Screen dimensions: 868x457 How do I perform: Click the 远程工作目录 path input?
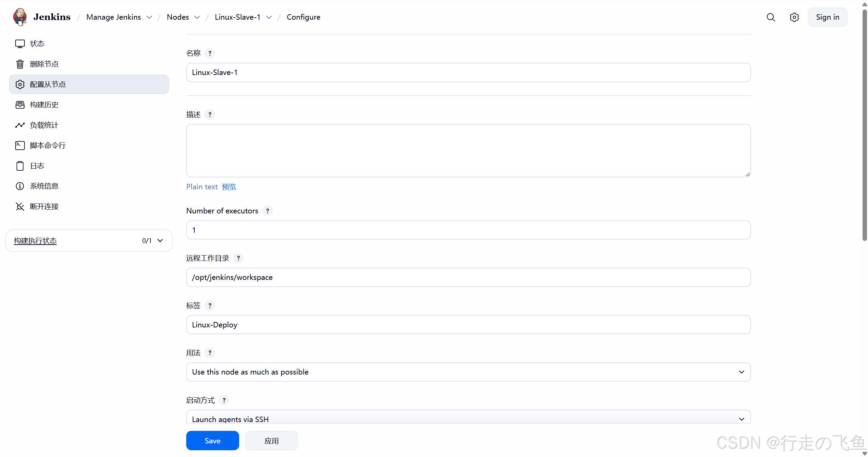point(468,278)
